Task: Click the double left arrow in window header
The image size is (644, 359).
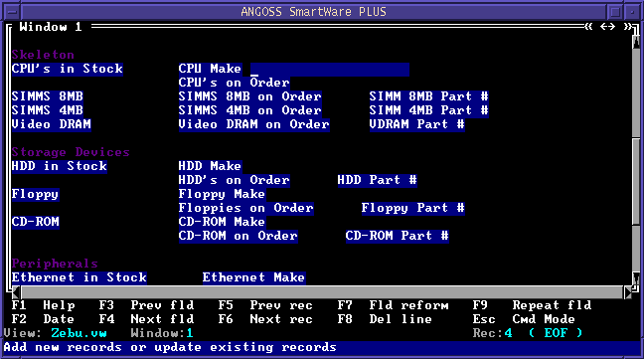Action: point(588,27)
